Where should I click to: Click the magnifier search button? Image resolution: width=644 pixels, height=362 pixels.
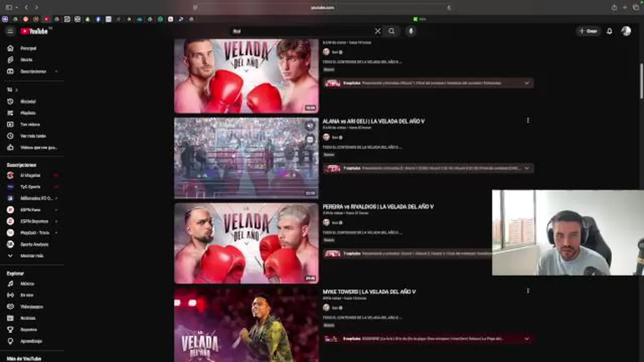point(391,31)
